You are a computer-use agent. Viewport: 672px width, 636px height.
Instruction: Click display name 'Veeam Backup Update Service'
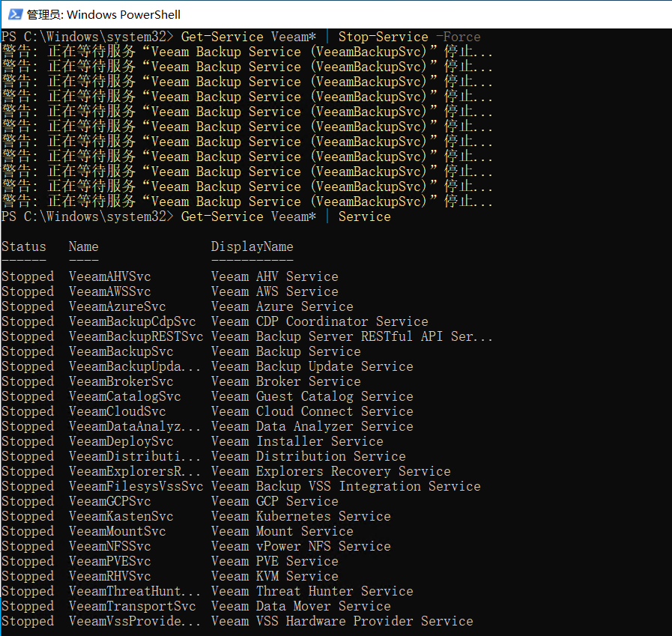tap(312, 366)
